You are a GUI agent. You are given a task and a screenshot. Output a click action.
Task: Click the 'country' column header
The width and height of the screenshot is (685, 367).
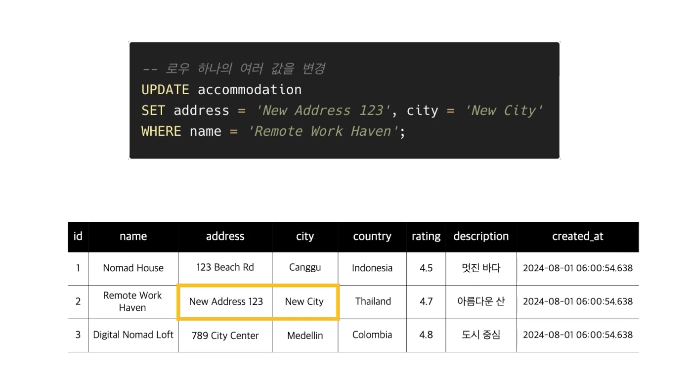[372, 236]
